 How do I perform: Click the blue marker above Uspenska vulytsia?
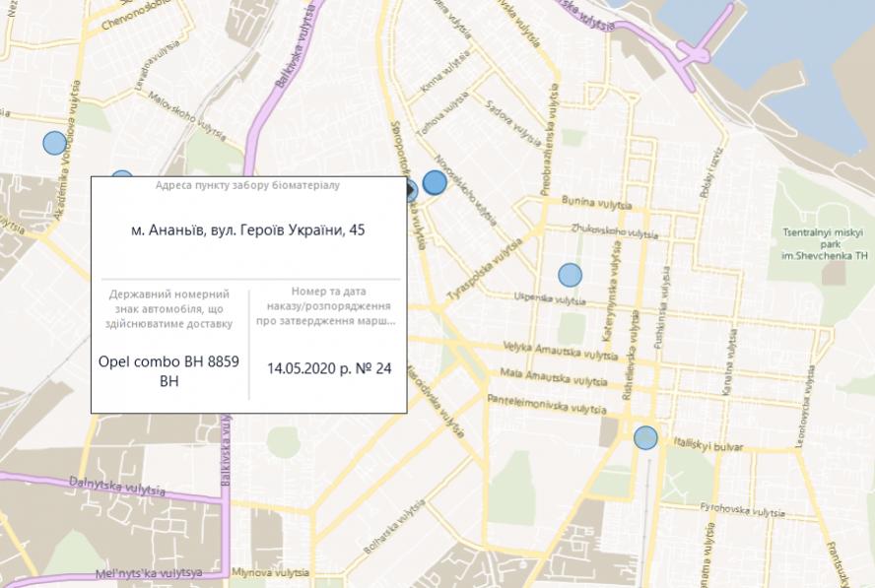click(x=570, y=275)
